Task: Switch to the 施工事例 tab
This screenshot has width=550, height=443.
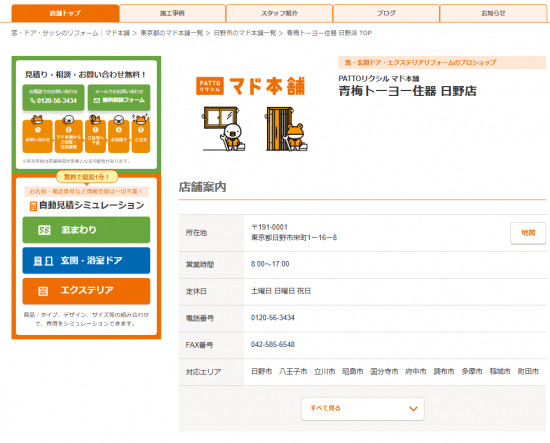Action: coord(172,13)
